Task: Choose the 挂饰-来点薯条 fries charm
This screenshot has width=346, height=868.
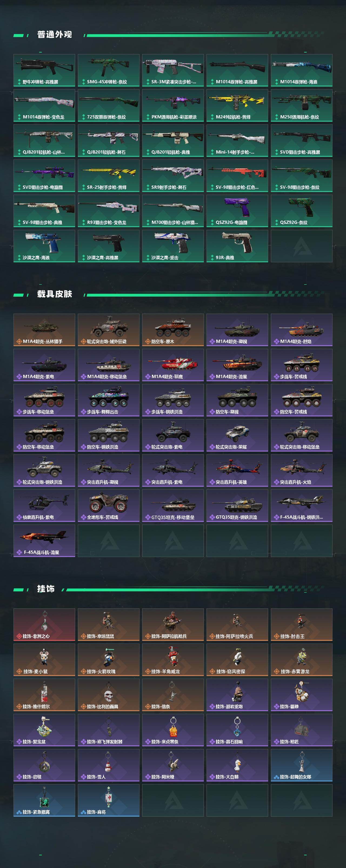Action: 173,730
